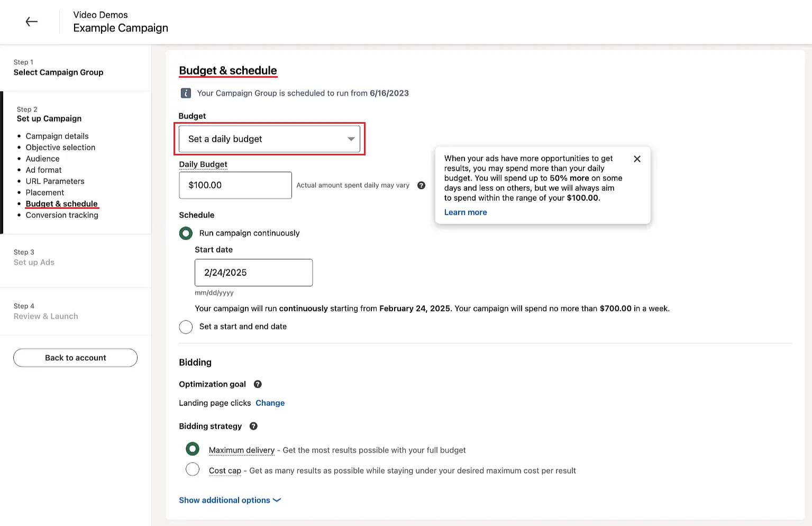Viewport: 812px width, 526px height.
Task: Click the info icon beside campaign group schedule
Action: [186, 93]
